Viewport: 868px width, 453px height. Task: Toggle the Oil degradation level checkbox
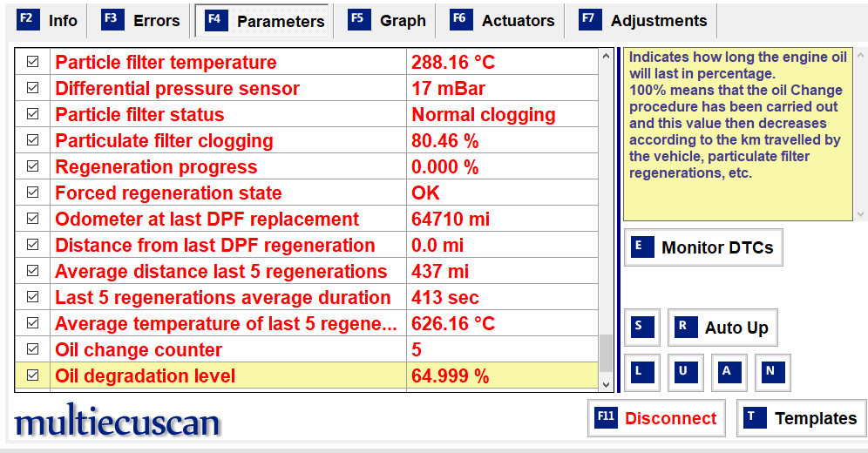[32, 375]
